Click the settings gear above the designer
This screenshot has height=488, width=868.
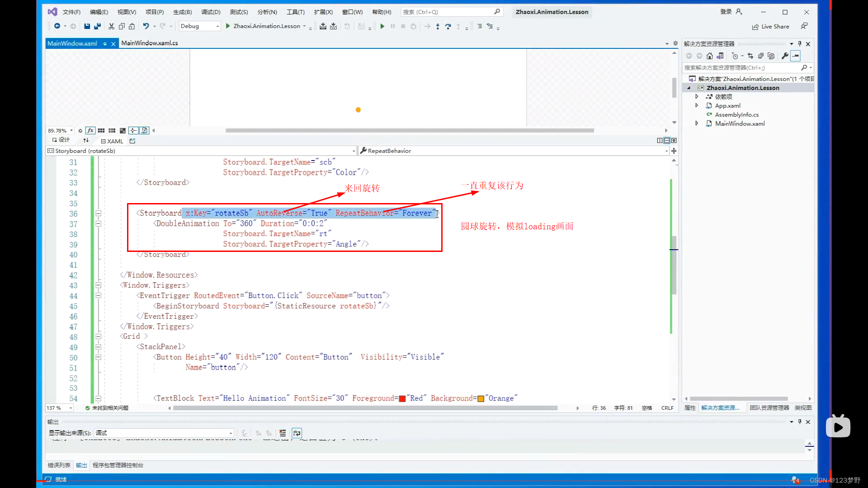pyautogui.click(x=675, y=43)
